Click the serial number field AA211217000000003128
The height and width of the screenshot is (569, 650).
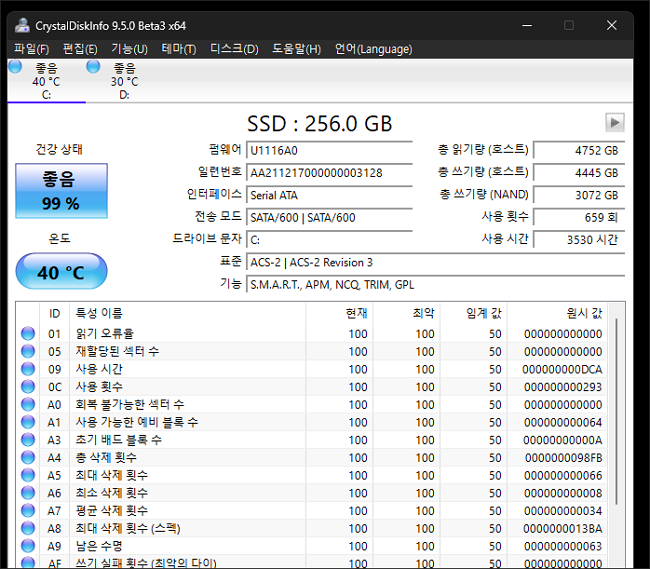pos(330,172)
